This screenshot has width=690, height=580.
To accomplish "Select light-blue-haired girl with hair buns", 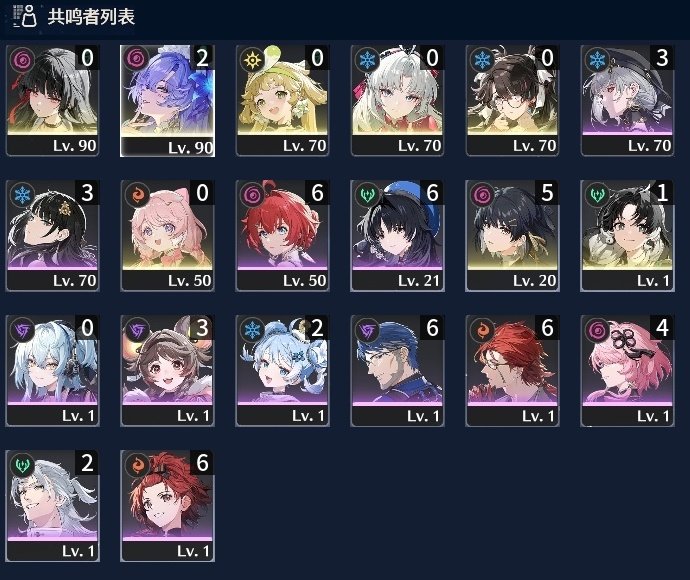I will click(x=283, y=371).
